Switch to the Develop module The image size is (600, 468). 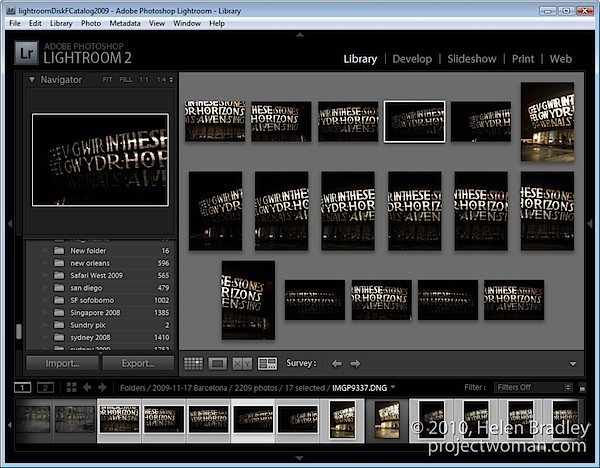pos(412,59)
